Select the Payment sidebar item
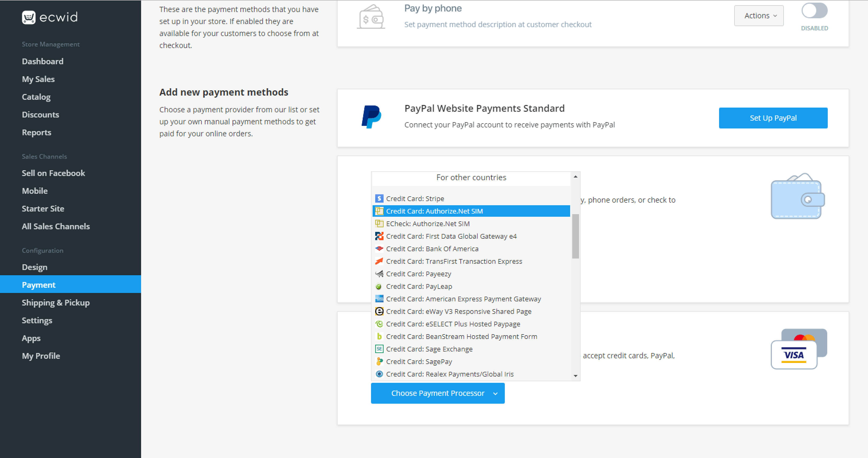868x458 pixels. (x=71, y=284)
